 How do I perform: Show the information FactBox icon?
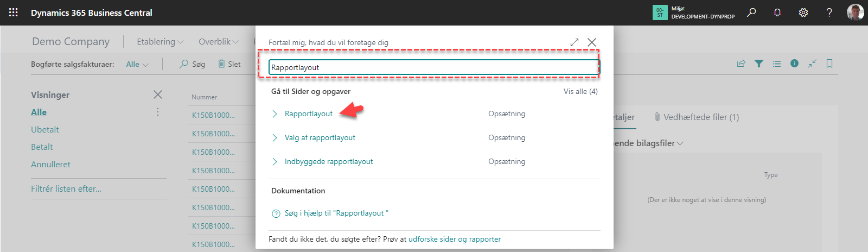point(794,64)
